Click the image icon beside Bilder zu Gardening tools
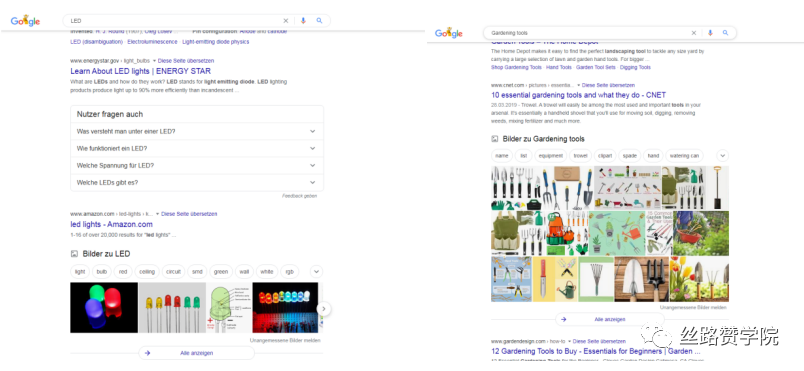This screenshot has width=804, height=371. [x=495, y=139]
